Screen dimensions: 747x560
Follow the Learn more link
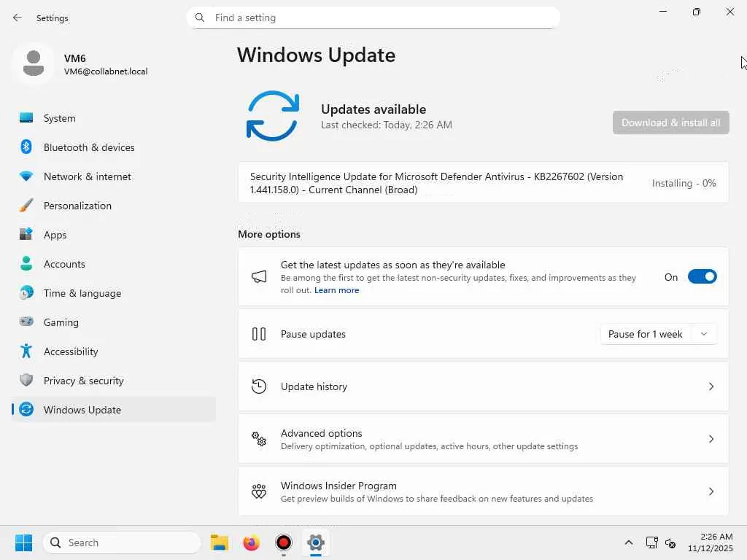tap(336, 290)
